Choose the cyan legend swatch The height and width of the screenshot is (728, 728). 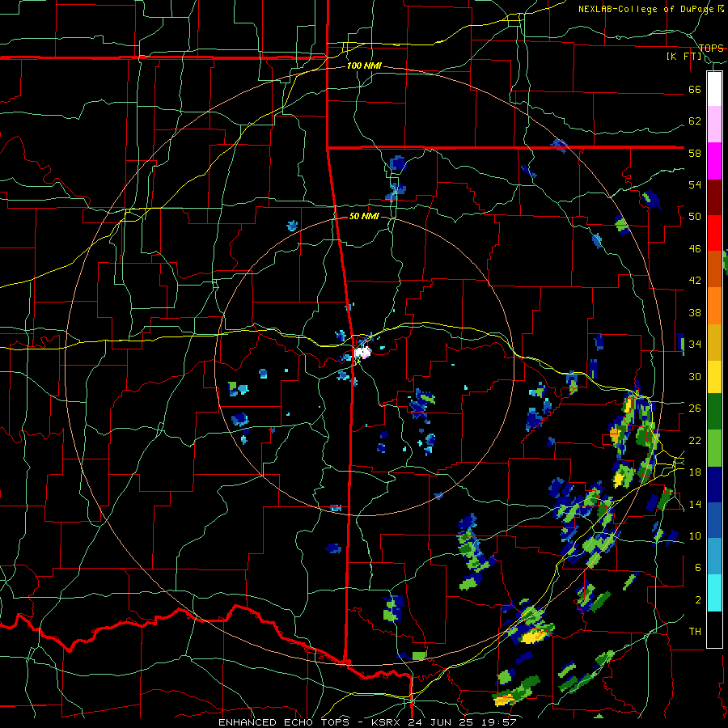[x=714, y=593]
